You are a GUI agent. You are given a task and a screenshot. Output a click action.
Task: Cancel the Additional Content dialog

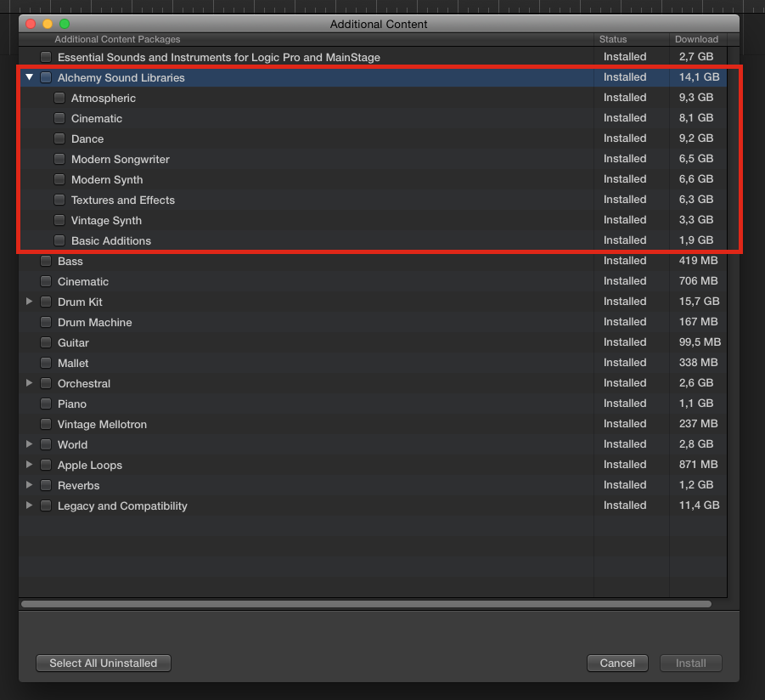click(617, 663)
